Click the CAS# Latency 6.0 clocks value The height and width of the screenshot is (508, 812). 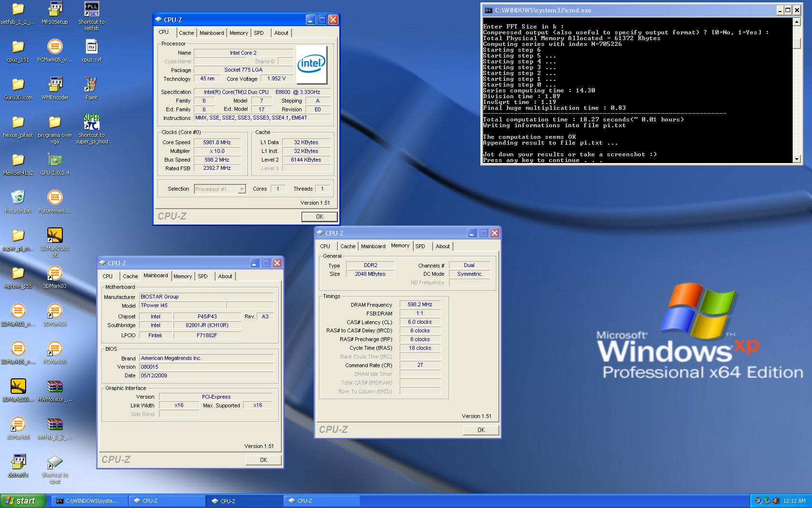coord(420,322)
